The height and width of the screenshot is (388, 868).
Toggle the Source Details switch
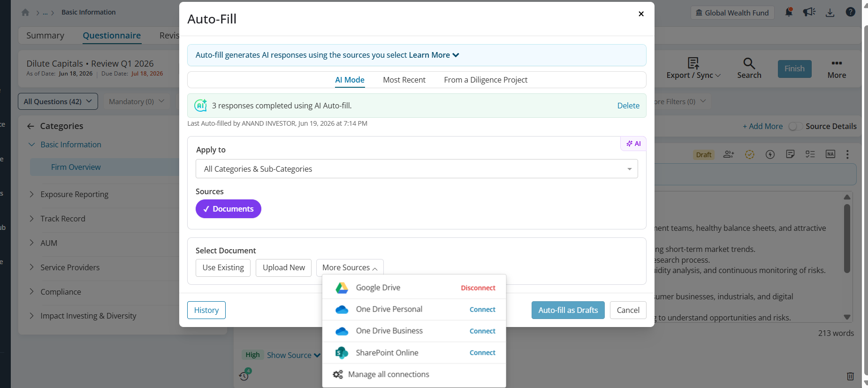tap(795, 126)
